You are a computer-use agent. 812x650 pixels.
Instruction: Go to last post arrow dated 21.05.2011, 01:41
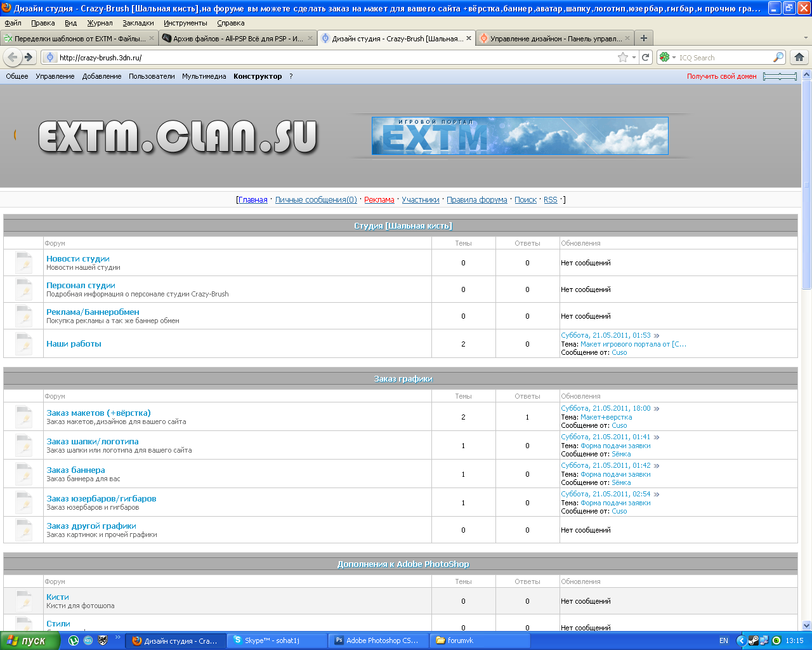657,437
